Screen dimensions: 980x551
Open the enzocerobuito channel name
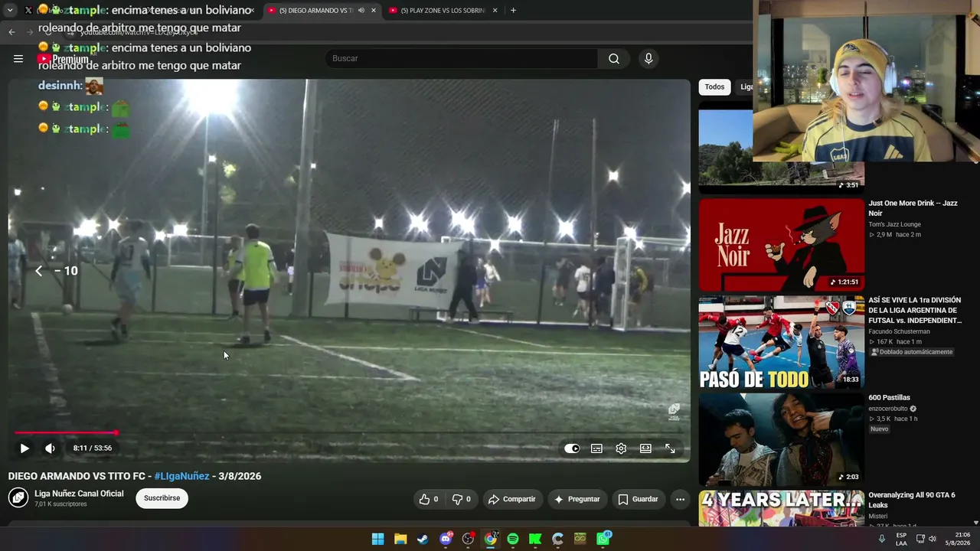pyautogui.click(x=887, y=409)
